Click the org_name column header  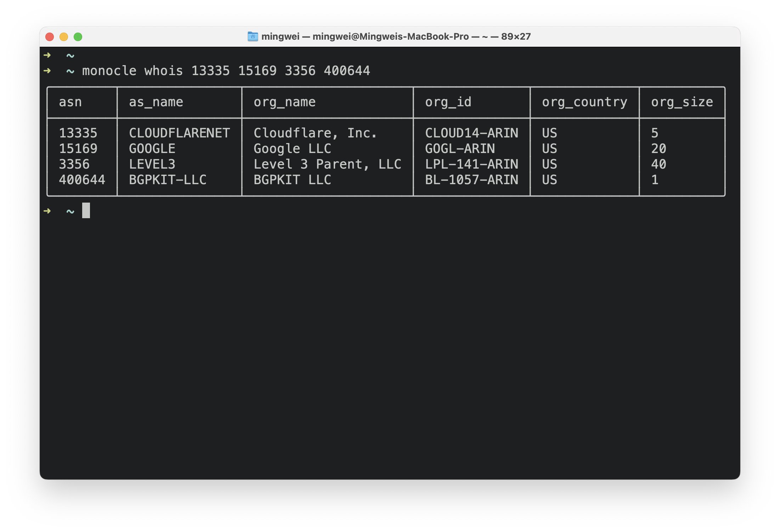284,102
